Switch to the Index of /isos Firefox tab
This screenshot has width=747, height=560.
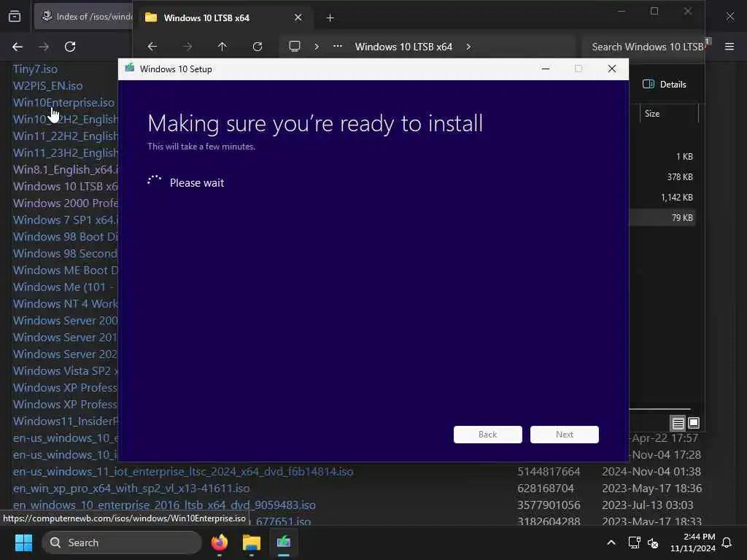point(84,17)
